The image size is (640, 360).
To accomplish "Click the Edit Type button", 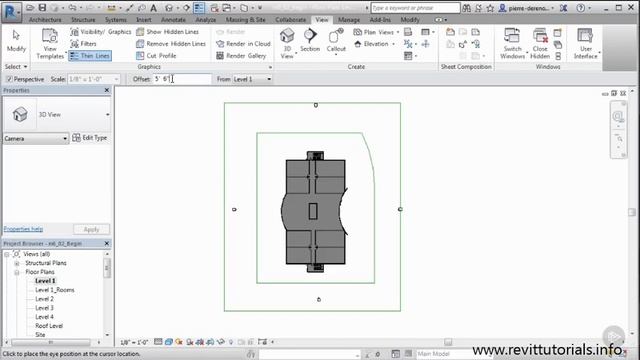I will click(x=90, y=138).
